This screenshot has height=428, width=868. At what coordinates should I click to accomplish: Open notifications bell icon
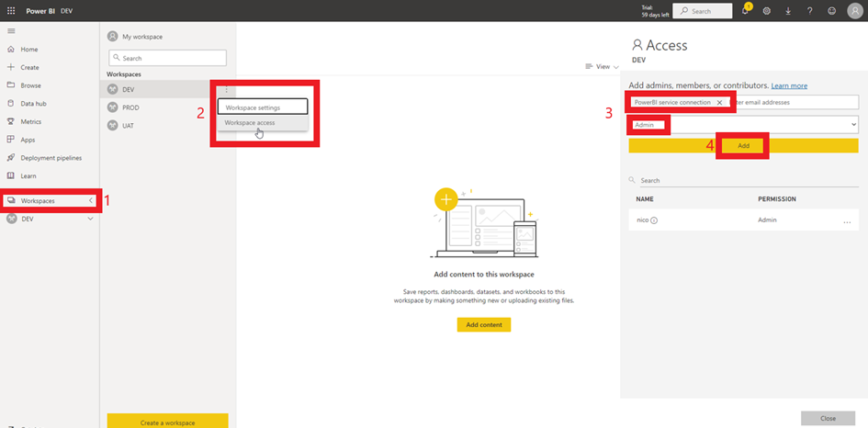(x=745, y=10)
